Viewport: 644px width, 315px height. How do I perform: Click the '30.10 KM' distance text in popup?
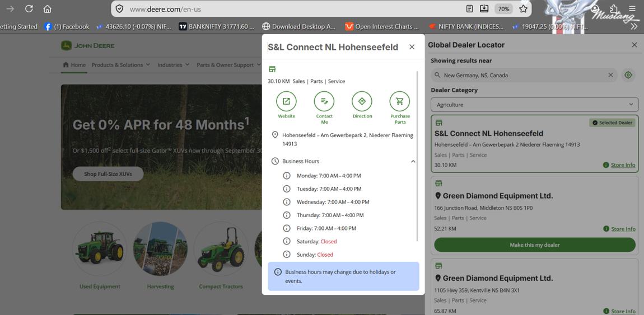279,81
